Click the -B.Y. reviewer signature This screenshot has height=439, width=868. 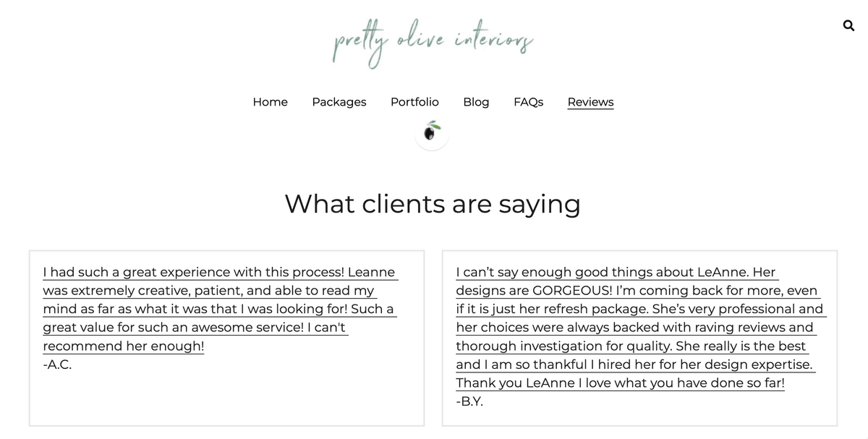click(469, 401)
